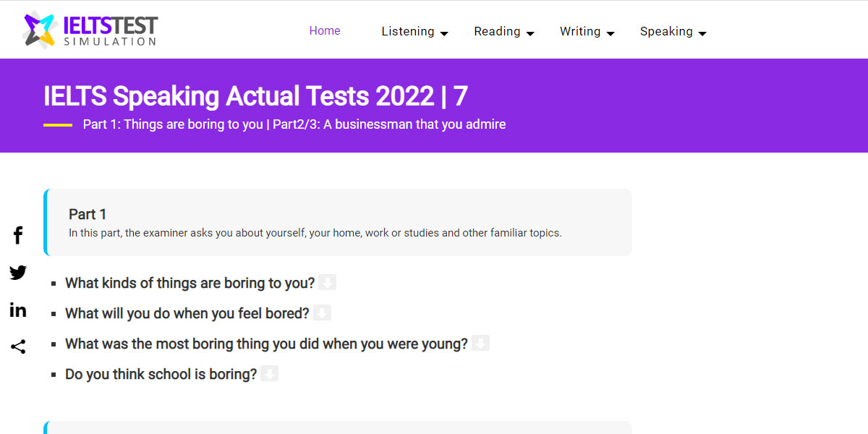Click the generic share icon in the sidebar

[x=17, y=346]
